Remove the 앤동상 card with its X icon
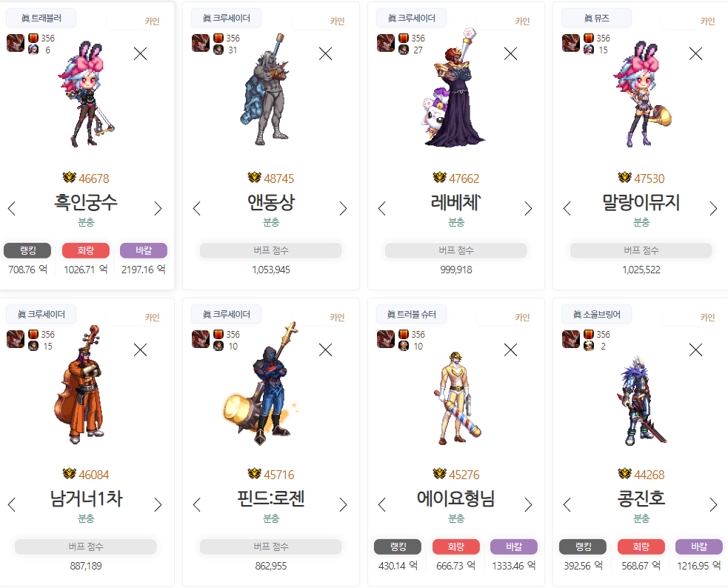Image resolution: width=728 pixels, height=588 pixels. click(x=325, y=54)
